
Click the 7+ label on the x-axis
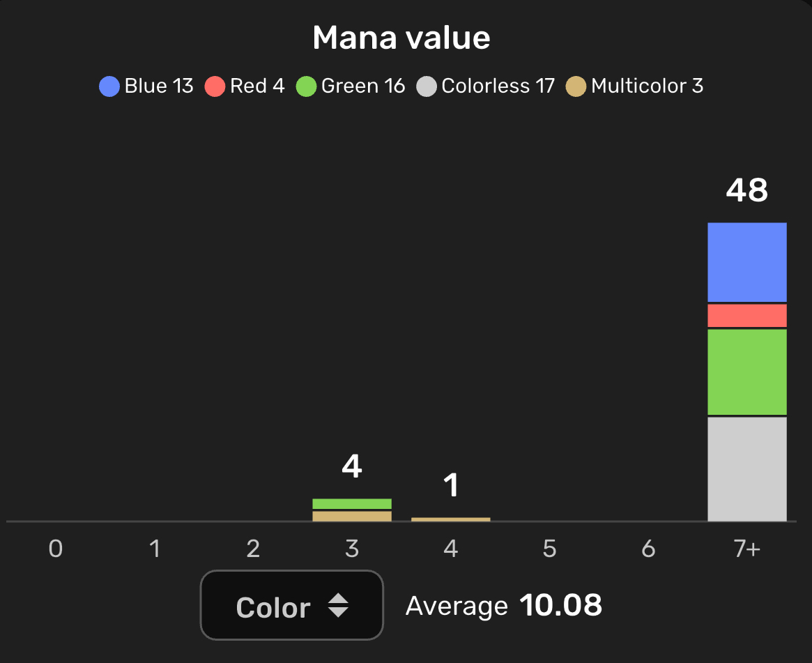[746, 549]
